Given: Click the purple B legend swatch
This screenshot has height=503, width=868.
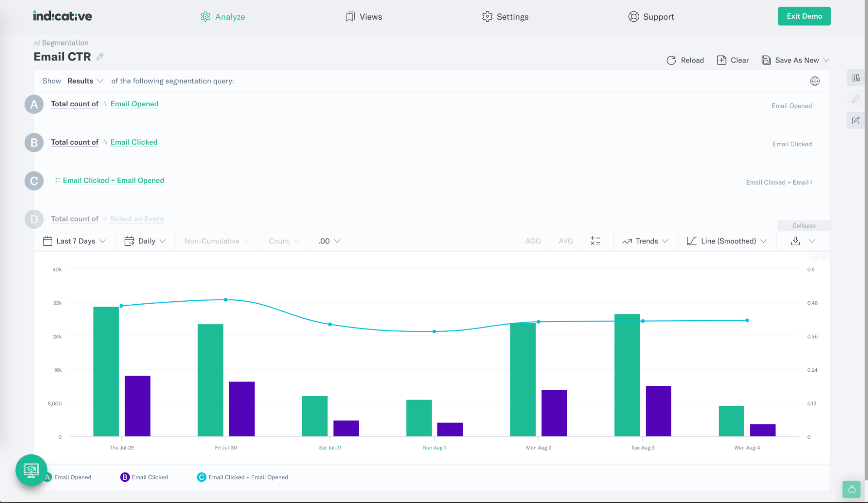Looking at the screenshot, I should (125, 477).
